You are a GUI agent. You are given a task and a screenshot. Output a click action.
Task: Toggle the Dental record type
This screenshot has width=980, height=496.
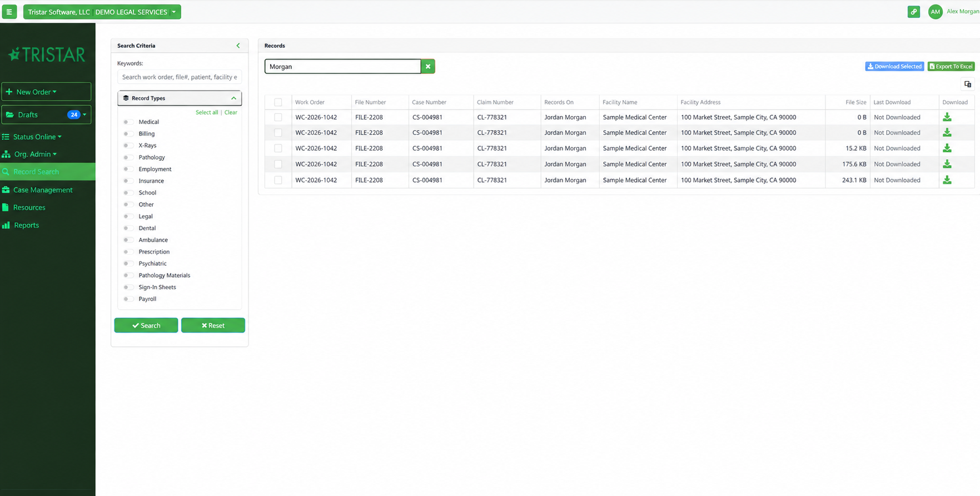128,228
